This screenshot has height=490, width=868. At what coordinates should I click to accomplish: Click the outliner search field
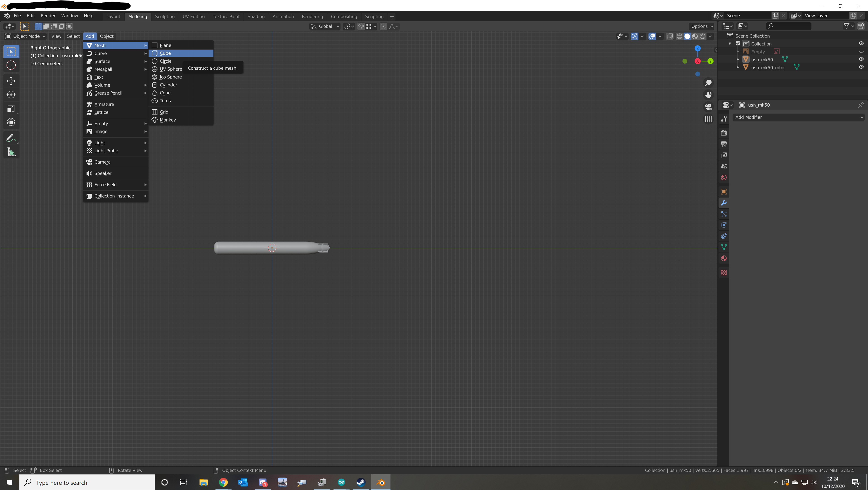click(x=788, y=26)
